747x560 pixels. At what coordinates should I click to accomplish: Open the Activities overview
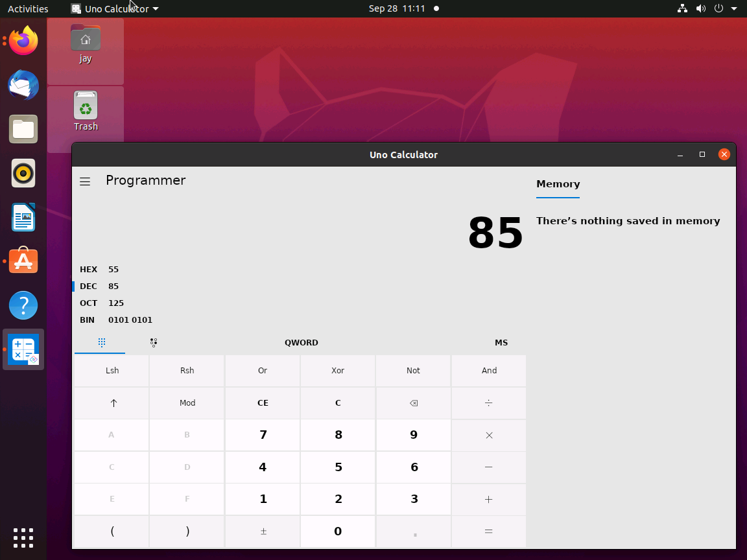(x=28, y=8)
